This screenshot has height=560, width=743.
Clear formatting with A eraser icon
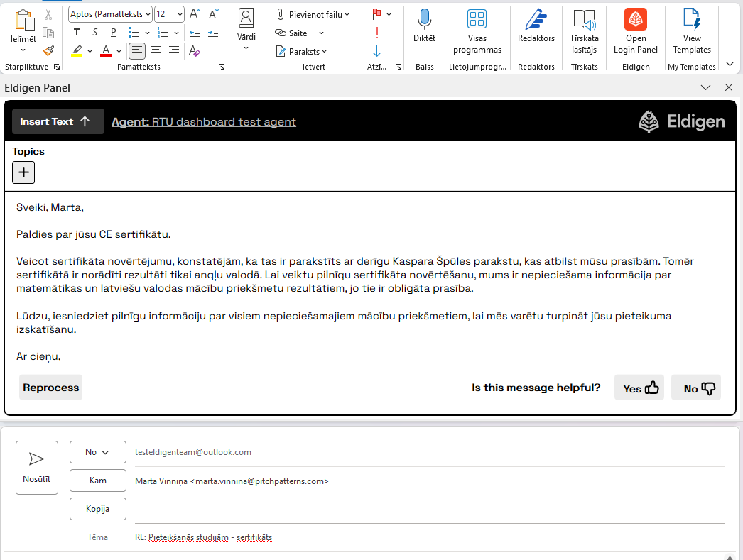point(195,50)
